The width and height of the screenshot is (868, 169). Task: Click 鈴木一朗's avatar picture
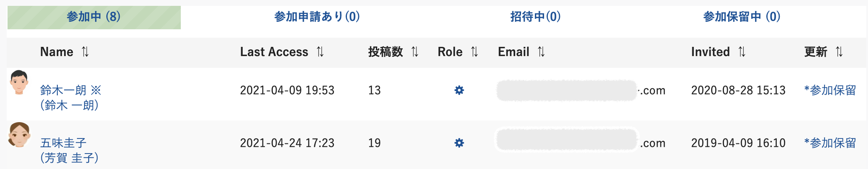pos(19,82)
